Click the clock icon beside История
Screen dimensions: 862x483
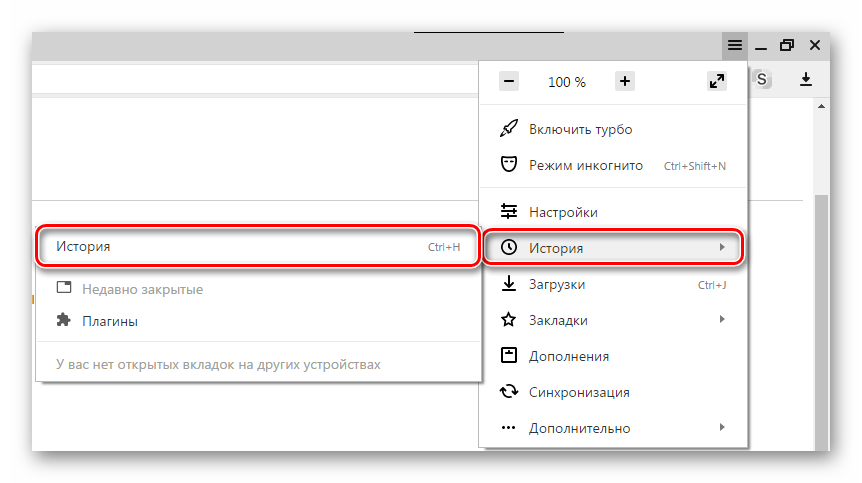coord(509,247)
